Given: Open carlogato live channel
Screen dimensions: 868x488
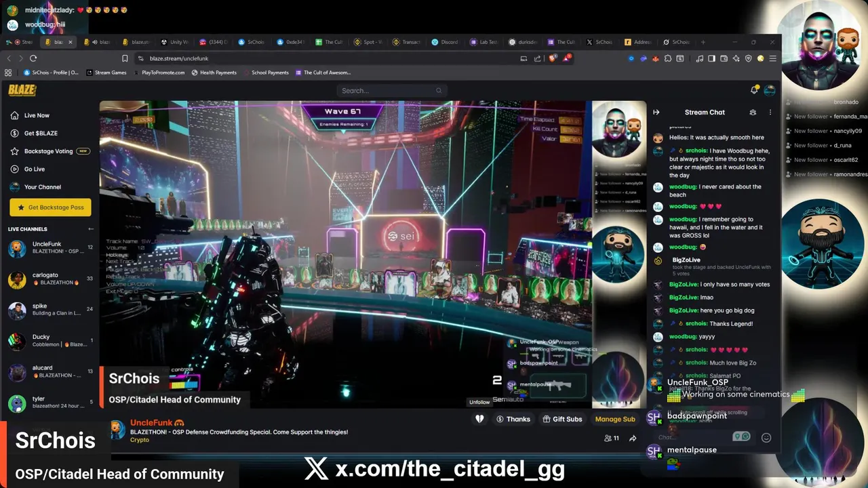Looking at the screenshot, I should pos(50,279).
